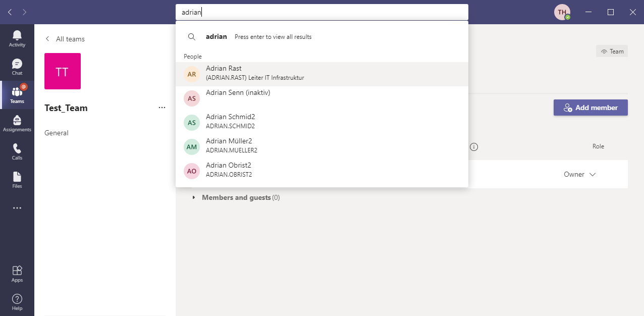Screen dimensions: 644x316
Task: Click the back navigation arrow
Action: (x=10, y=12)
